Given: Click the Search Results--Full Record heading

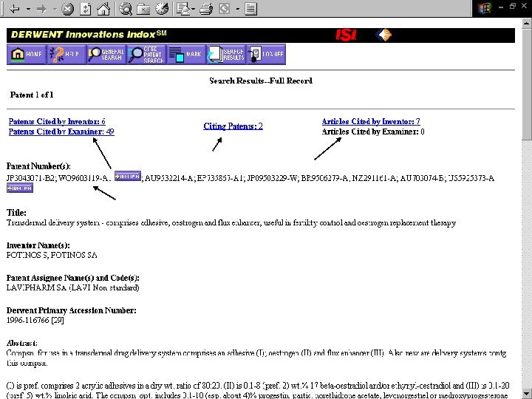Looking at the screenshot, I should point(261,81).
